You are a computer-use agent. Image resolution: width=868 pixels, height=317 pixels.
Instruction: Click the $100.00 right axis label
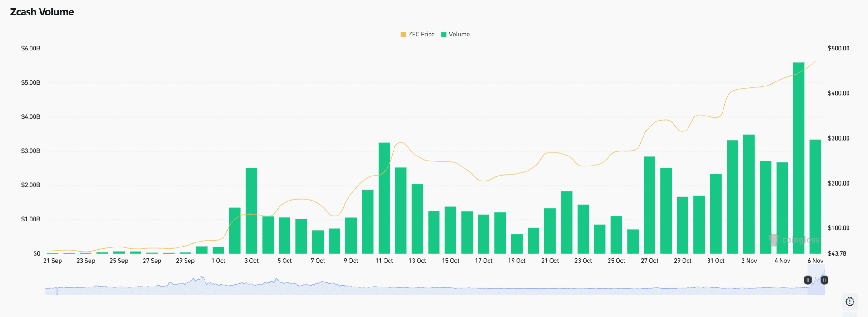click(x=838, y=228)
